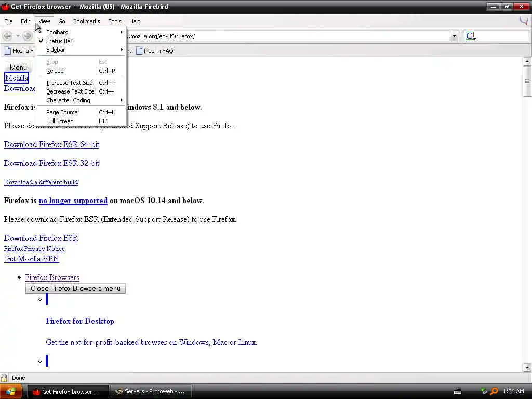Viewport: 532px width, 399px height.
Task: Click the taskbar clock showing 1:06 AM
Action: (x=513, y=392)
